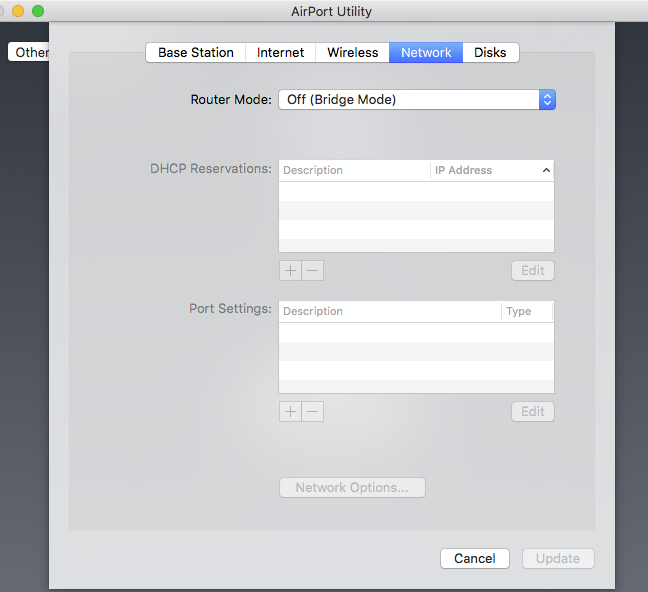648x592 pixels.
Task: Click Port Settings Description column header
Action: point(390,311)
